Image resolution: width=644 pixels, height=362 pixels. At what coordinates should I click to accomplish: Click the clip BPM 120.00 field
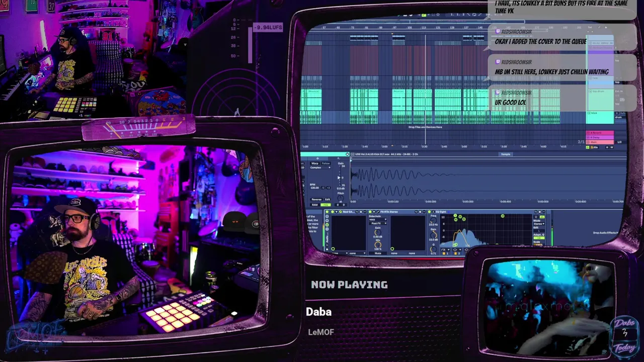click(x=315, y=188)
